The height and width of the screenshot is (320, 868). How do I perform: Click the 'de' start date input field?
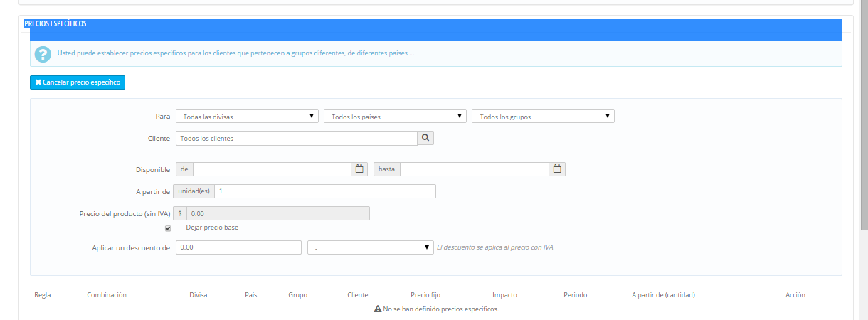coord(272,169)
